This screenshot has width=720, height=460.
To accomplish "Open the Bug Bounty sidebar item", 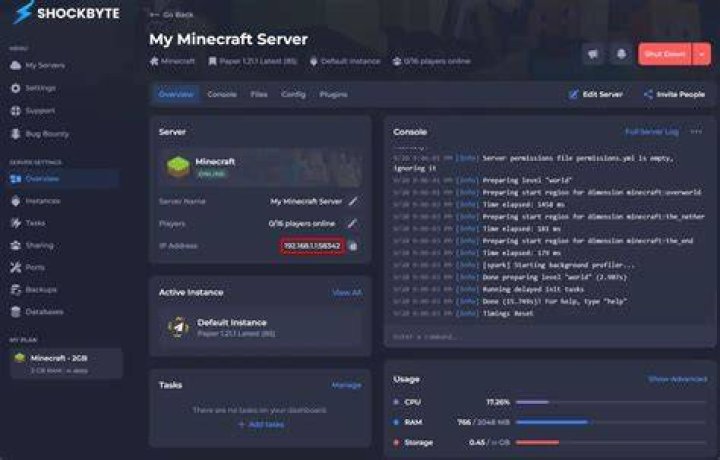I will coord(39,134).
